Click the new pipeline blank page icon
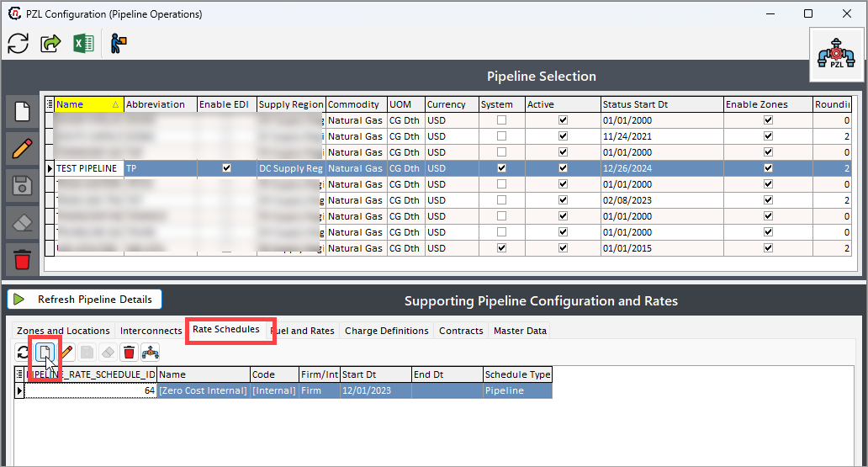Screen dimensions: 868x467 [22, 112]
